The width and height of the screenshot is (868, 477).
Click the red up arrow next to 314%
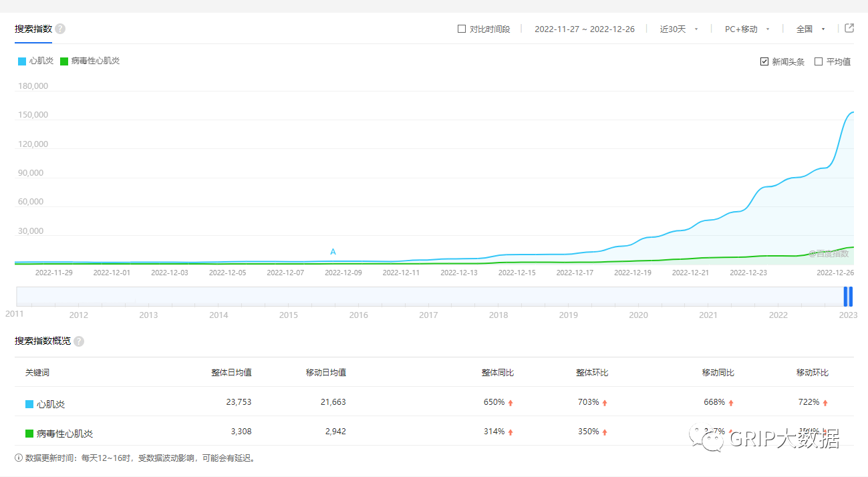[511, 432]
